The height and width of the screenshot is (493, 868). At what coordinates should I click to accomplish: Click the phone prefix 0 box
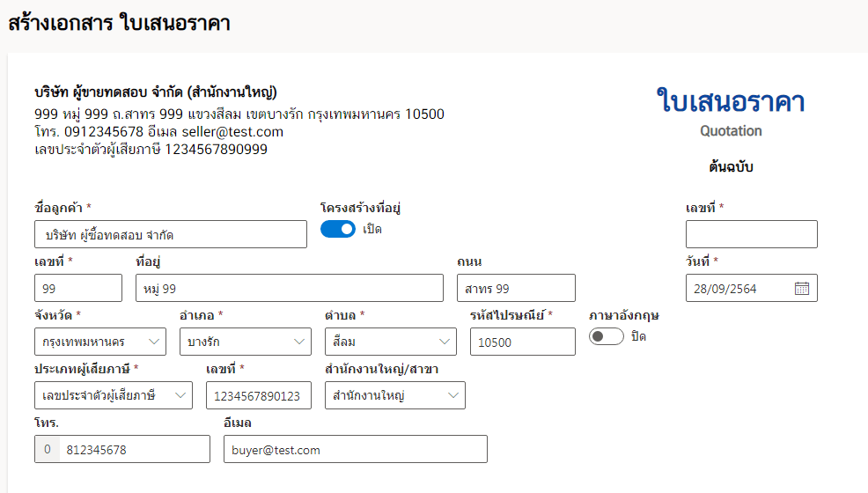(x=47, y=449)
